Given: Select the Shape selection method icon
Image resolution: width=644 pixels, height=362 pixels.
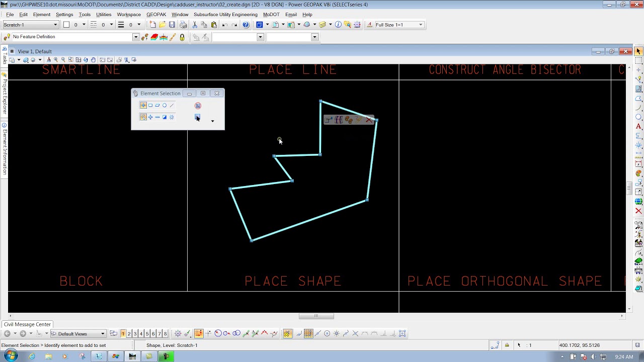Looking at the screenshot, I should pyautogui.click(x=157, y=105).
